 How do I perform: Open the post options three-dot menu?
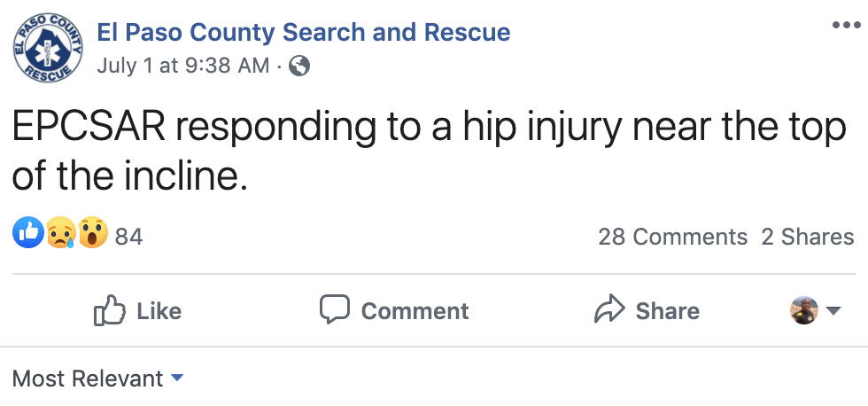(x=846, y=24)
